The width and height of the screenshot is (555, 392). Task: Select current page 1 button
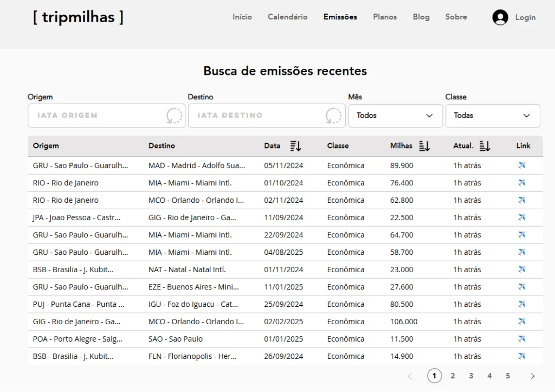point(434,376)
